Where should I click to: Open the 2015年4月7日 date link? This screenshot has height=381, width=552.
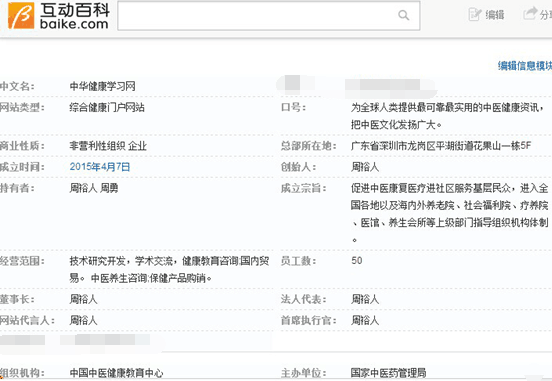tap(100, 167)
